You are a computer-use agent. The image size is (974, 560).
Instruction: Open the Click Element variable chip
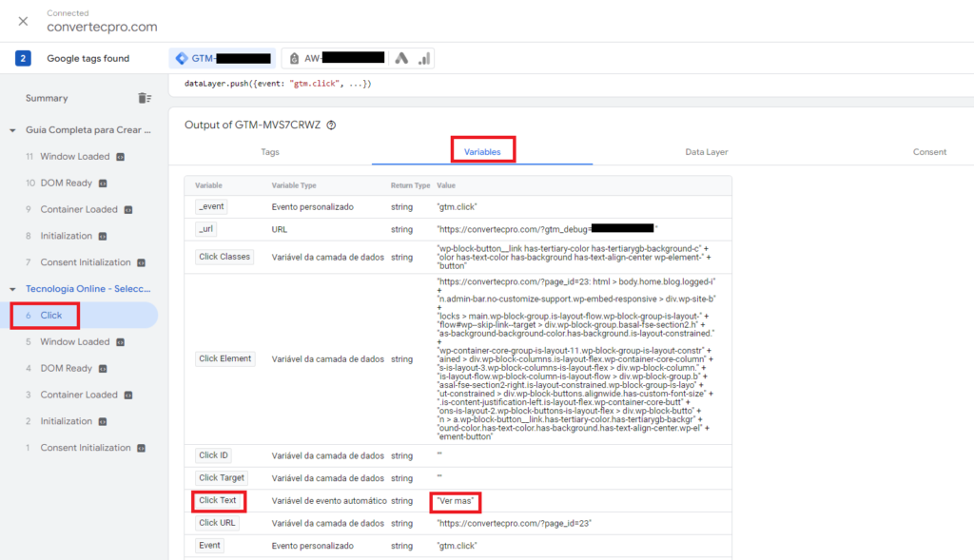coord(224,358)
